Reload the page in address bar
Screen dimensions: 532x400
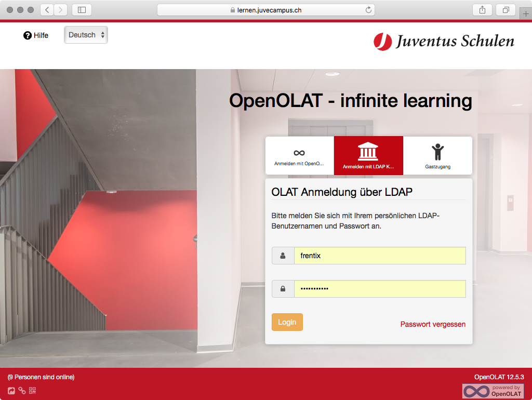click(x=368, y=10)
